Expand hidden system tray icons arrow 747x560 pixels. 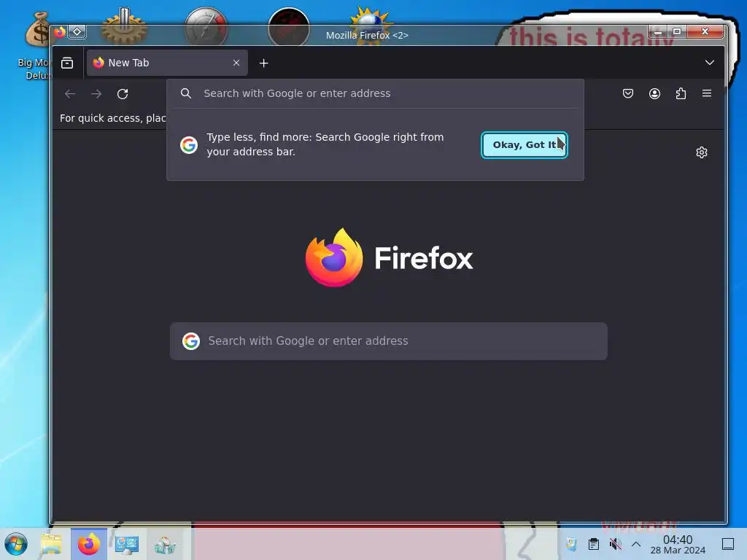tap(636, 544)
